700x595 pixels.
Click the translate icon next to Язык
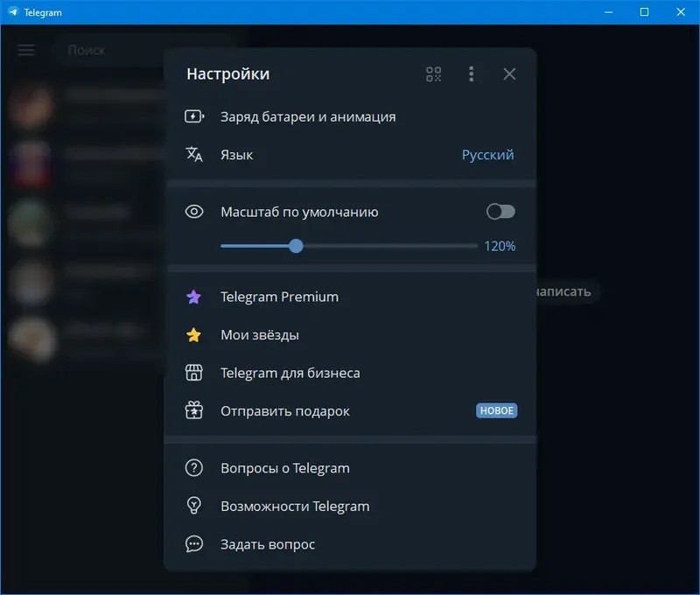(194, 155)
